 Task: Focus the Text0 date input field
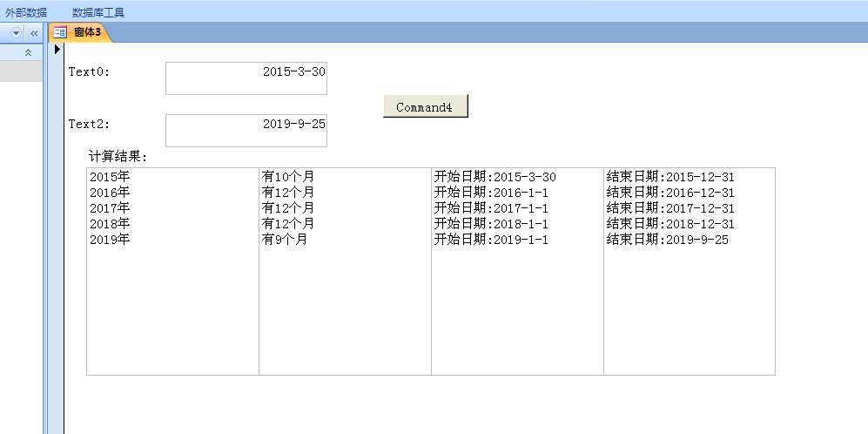[246, 78]
